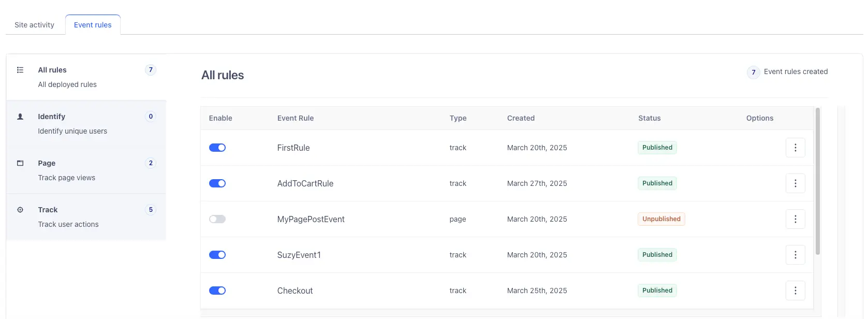This screenshot has width=868, height=319.
Task: Disable the AddToCartRule toggle
Action: tap(217, 183)
